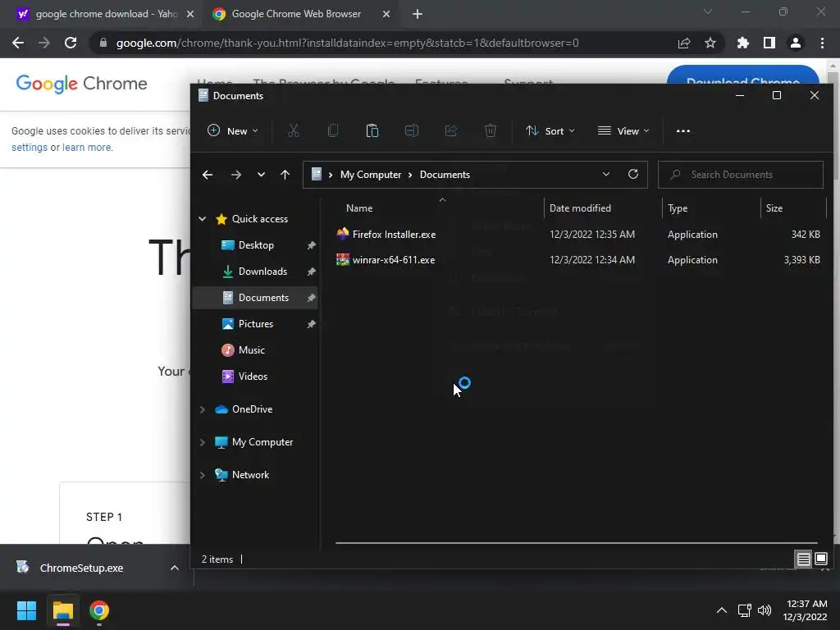Toggle Chrome side panel icon

769,43
